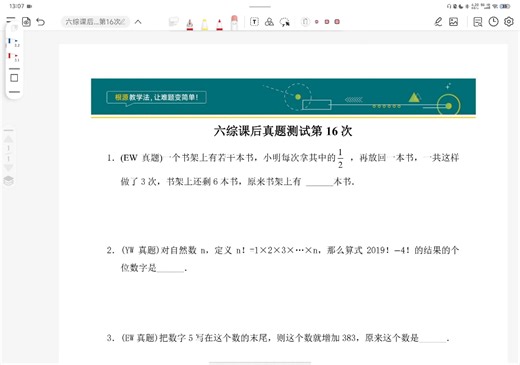This screenshot has height=365, width=520.
Task: Insert an image with the picture icon
Action: coord(453,22)
